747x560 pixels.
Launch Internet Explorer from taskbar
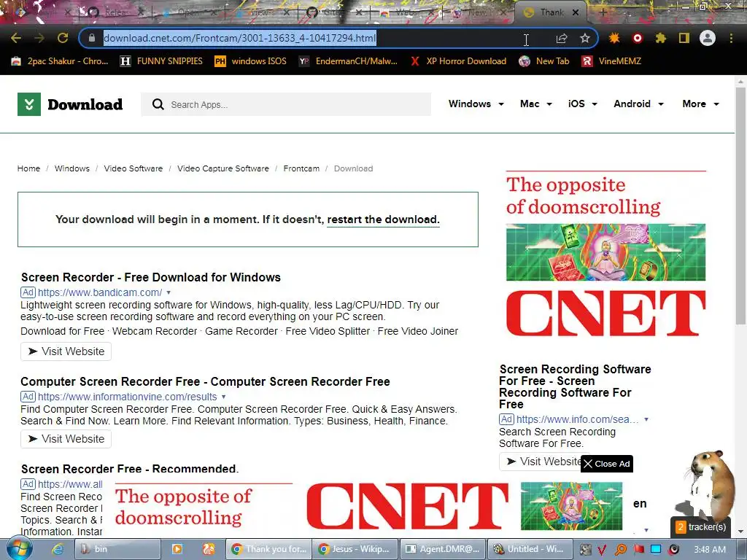58,549
